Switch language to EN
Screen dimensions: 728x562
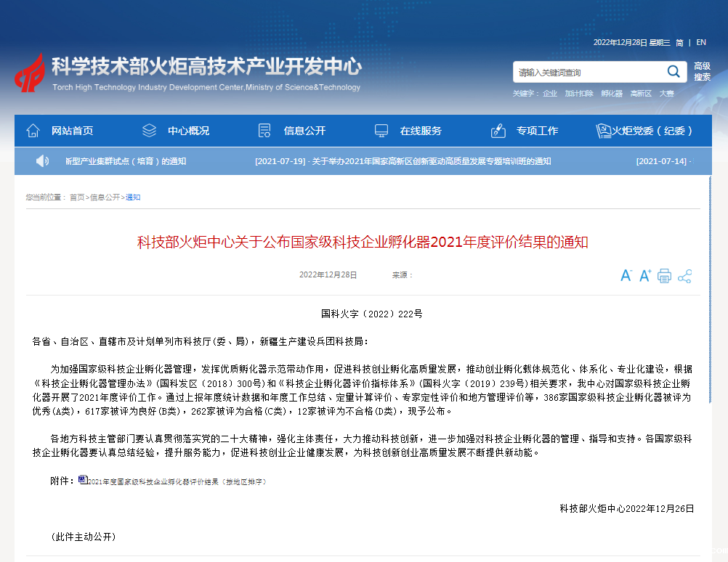click(701, 42)
